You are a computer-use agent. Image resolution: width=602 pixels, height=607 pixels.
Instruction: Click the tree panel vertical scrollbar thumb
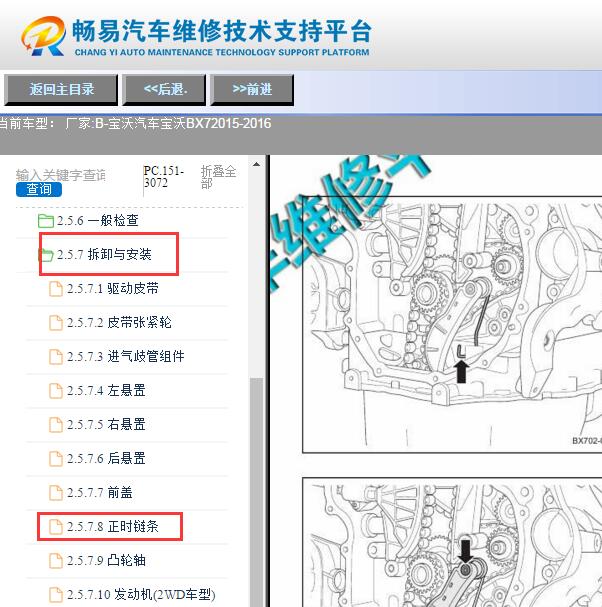click(256, 492)
